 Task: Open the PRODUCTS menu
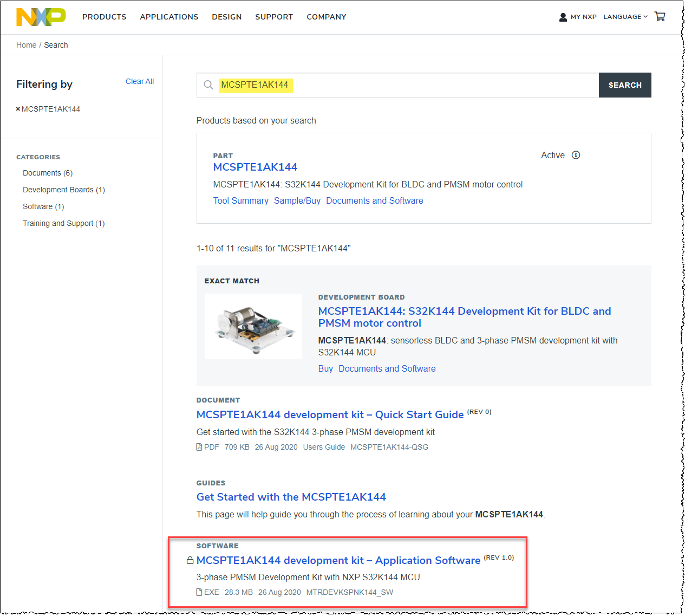tap(104, 17)
